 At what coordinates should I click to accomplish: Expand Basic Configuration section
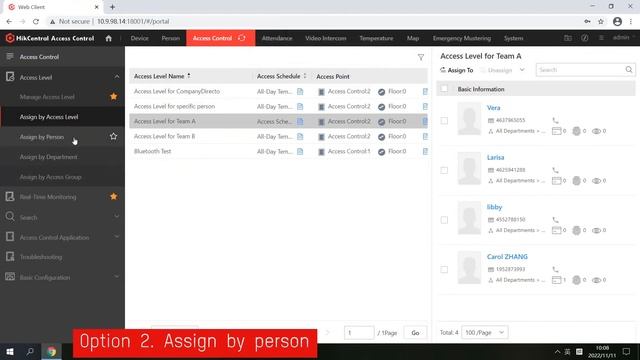(117, 277)
